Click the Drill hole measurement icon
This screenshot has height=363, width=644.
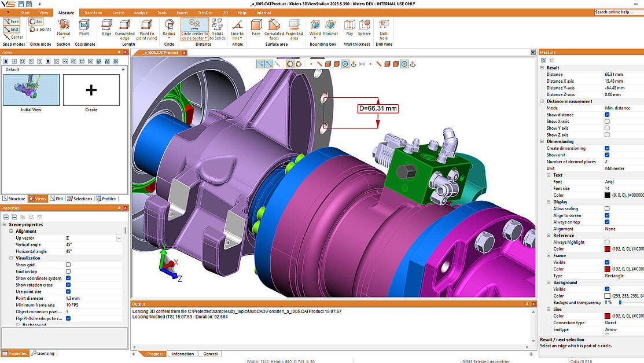click(384, 27)
